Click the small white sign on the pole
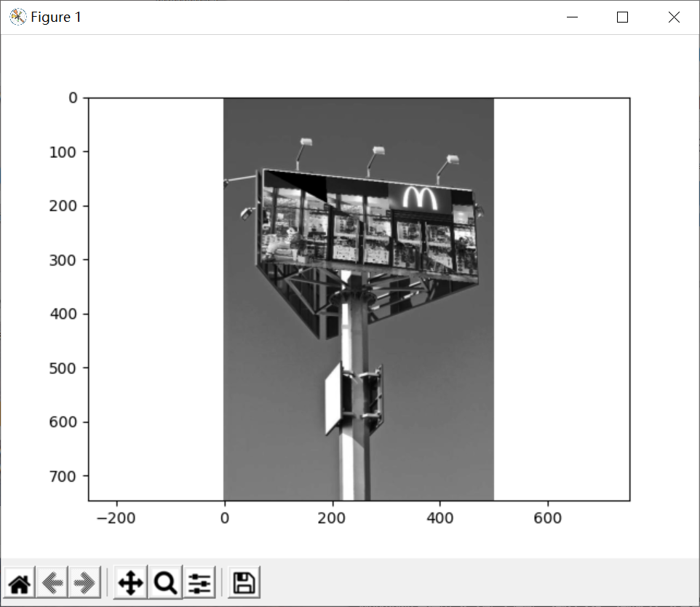The height and width of the screenshot is (607, 700). tap(333, 398)
